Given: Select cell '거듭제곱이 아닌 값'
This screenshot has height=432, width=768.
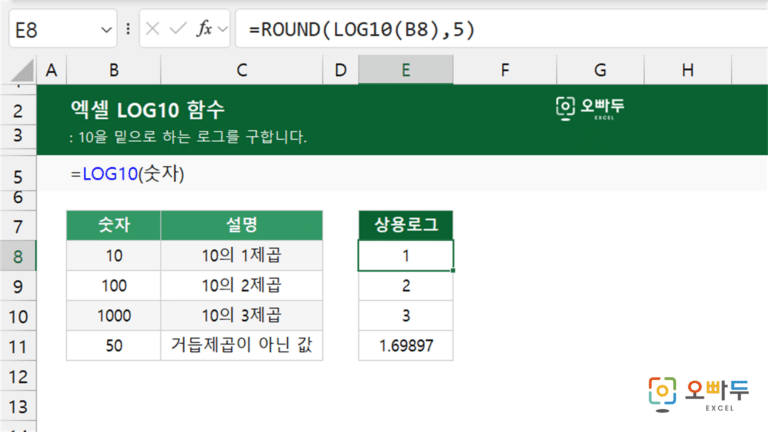Looking at the screenshot, I should click(241, 346).
